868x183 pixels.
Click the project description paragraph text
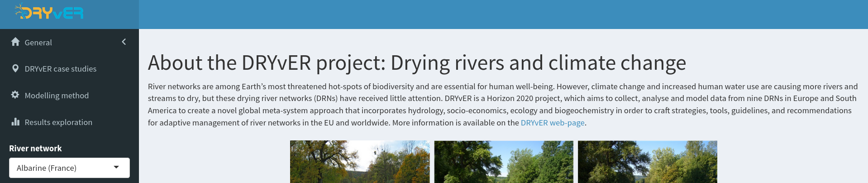click(x=503, y=105)
